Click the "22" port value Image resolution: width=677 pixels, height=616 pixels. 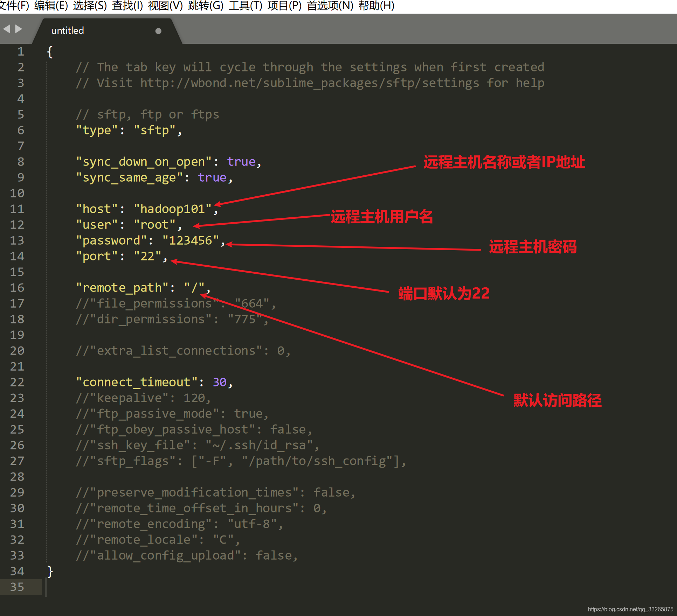[x=147, y=256]
